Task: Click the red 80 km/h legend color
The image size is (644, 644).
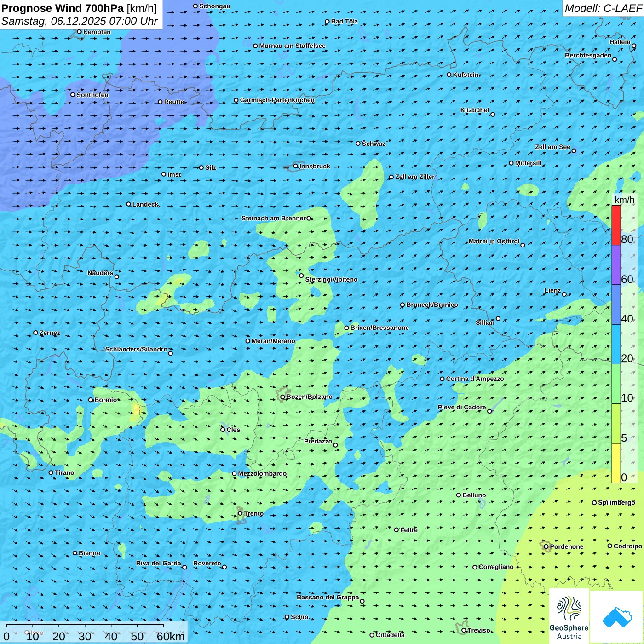Action: [616, 225]
